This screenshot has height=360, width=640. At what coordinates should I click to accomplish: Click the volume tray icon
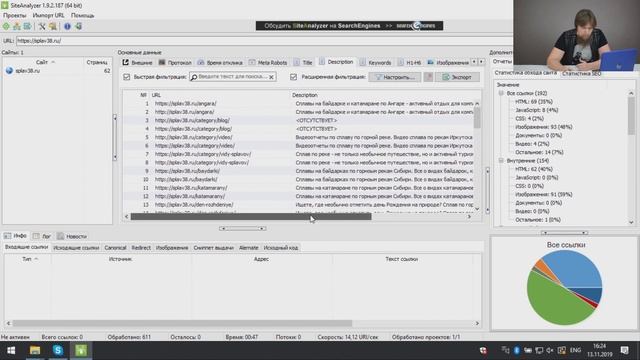(x=550, y=350)
